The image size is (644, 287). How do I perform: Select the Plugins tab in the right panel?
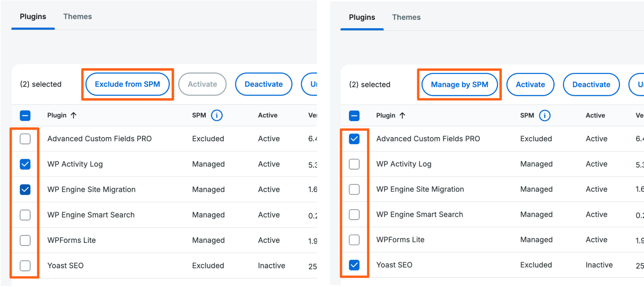[362, 17]
